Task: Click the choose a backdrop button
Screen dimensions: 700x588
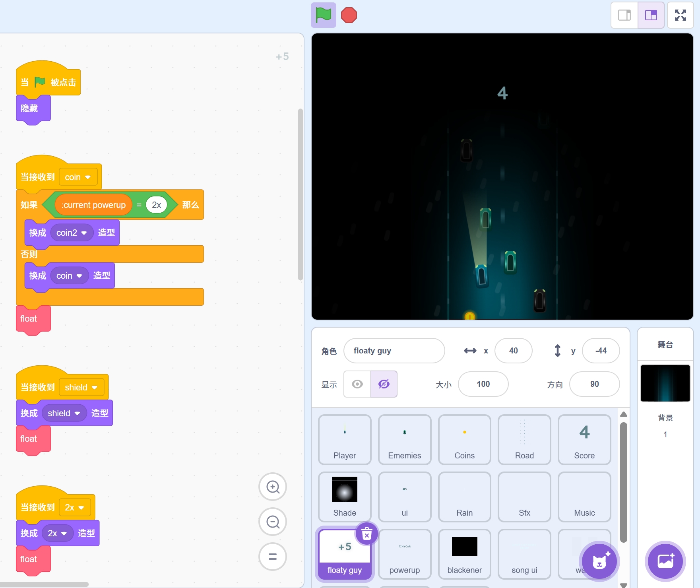Action: [x=665, y=561]
